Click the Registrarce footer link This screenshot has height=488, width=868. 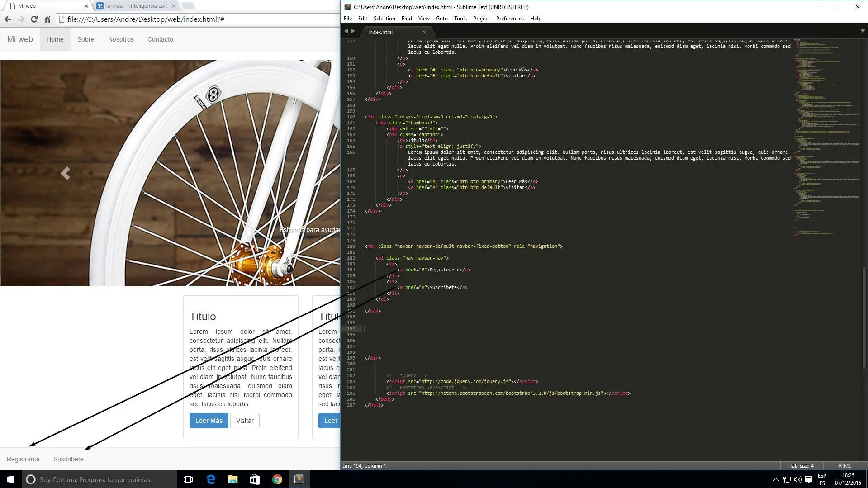pyautogui.click(x=23, y=459)
